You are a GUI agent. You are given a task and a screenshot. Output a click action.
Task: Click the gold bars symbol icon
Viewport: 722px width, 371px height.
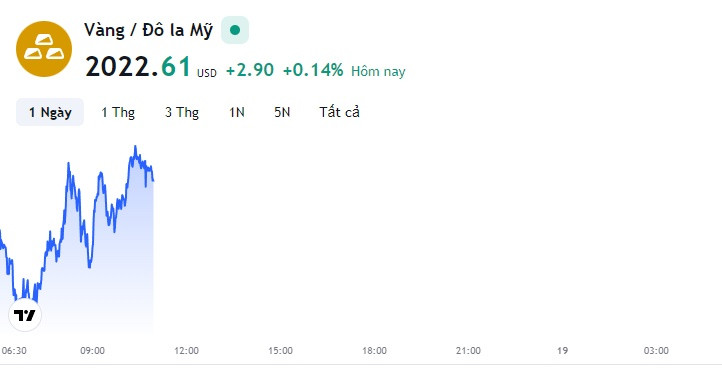click(44, 49)
